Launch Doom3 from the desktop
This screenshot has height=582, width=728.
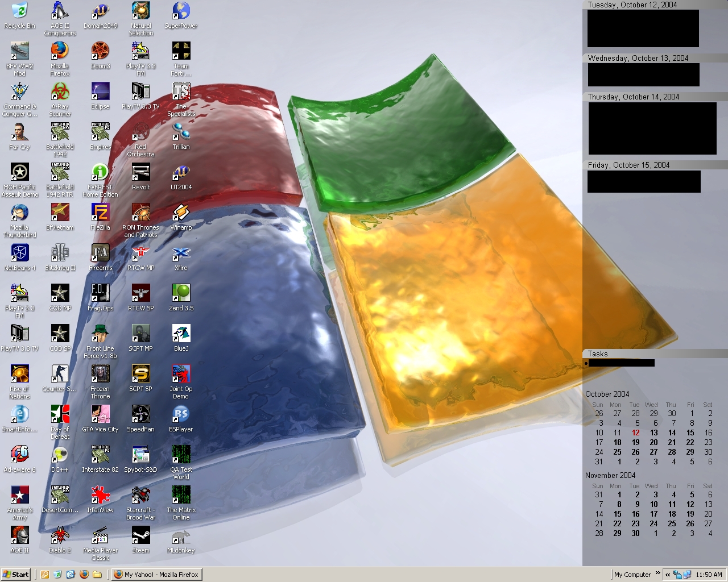coord(100,56)
